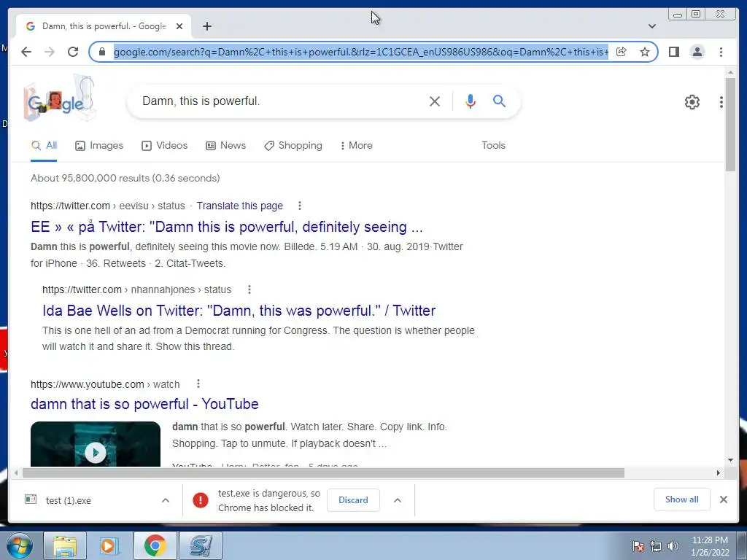Image resolution: width=747 pixels, height=560 pixels.
Task: Switch to Images results
Action: [99, 146]
